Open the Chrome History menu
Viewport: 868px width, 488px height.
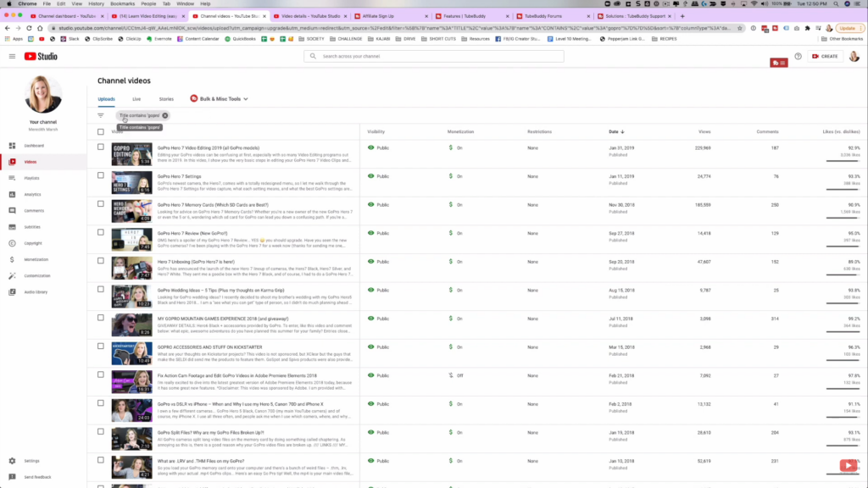coord(96,3)
